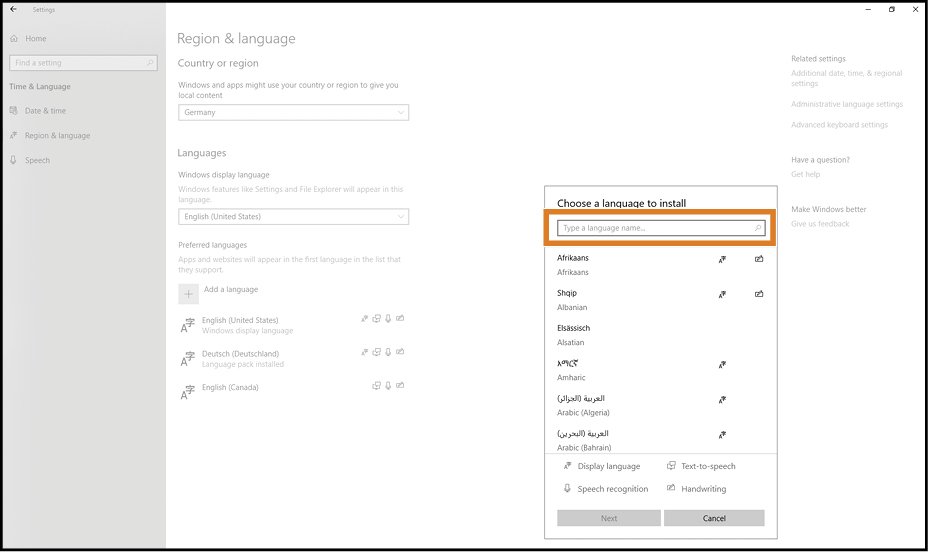Image resolution: width=928 pixels, height=552 pixels.
Task: Click the search magnifier in language search box
Action: (x=758, y=228)
